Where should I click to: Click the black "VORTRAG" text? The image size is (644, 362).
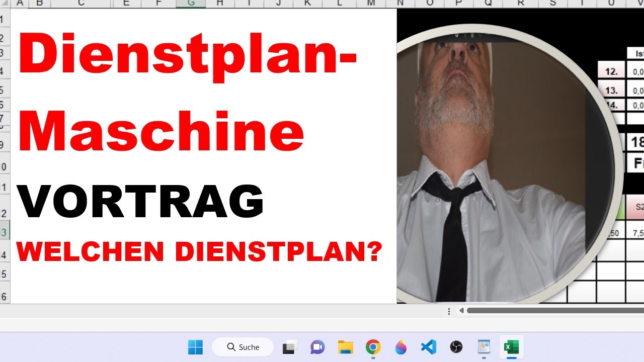pyautogui.click(x=140, y=201)
